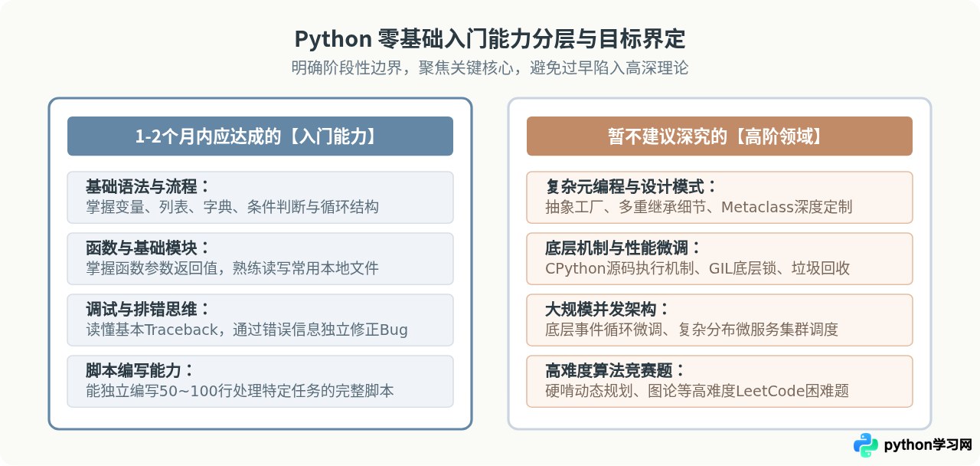Click 掌握函数参数返回值，熟练读写常用本地文件 line
The width and height of the screenshot is (980, 466).
pos(233,268)
